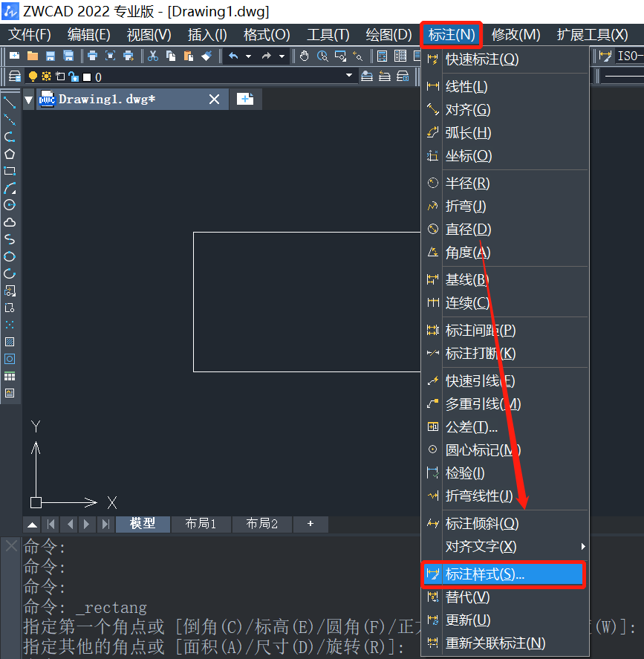Viewport: 644px width, 659px height.
Task: Select the Polyline tool
Action: (10, 137)
